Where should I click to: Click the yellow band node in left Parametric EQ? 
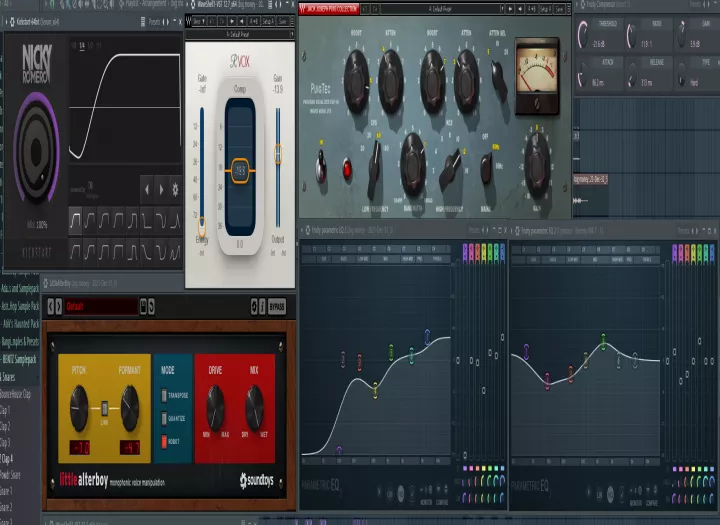pos(375,390)
